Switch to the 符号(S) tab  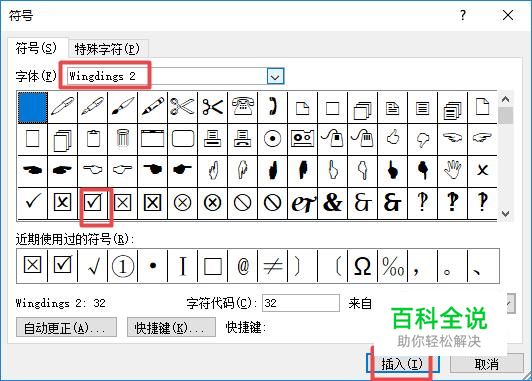[36, 48]
